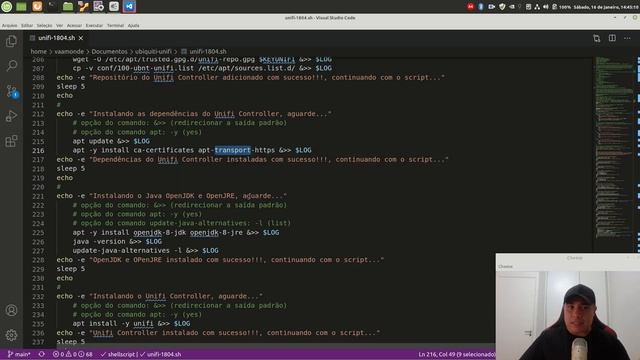Click 'java -version' on line 226
The height and width of the screenshot is (360, 640).
[99, 242]
